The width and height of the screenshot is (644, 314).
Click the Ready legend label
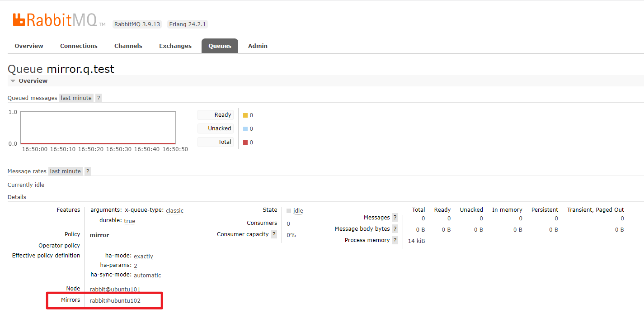pos(216,115)
